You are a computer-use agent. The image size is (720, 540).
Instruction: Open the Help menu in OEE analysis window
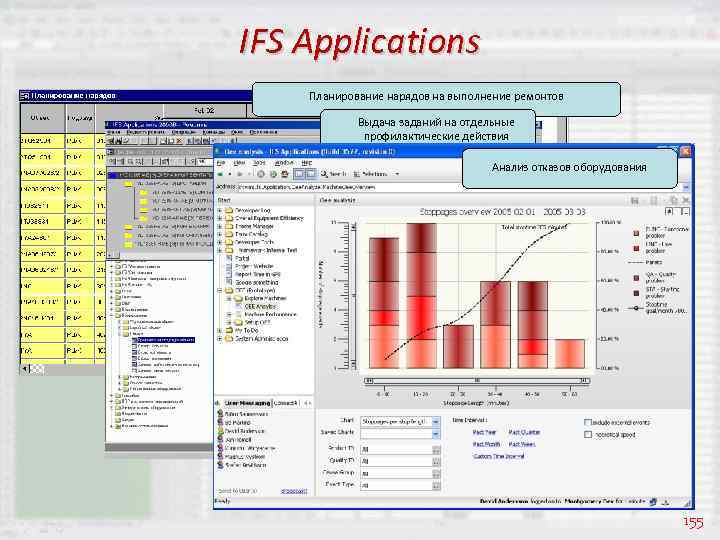[x=307, y=163]
